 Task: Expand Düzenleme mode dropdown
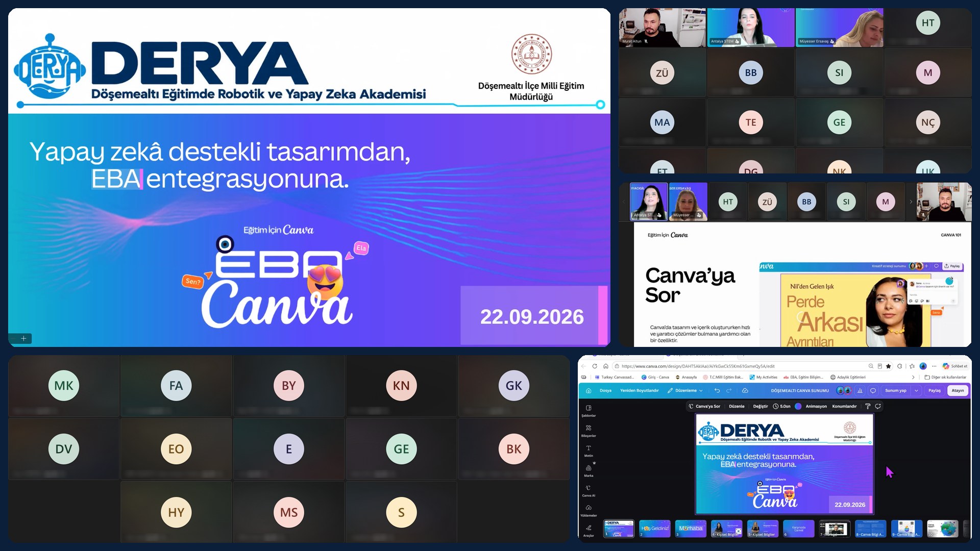[x=685, y=391]
